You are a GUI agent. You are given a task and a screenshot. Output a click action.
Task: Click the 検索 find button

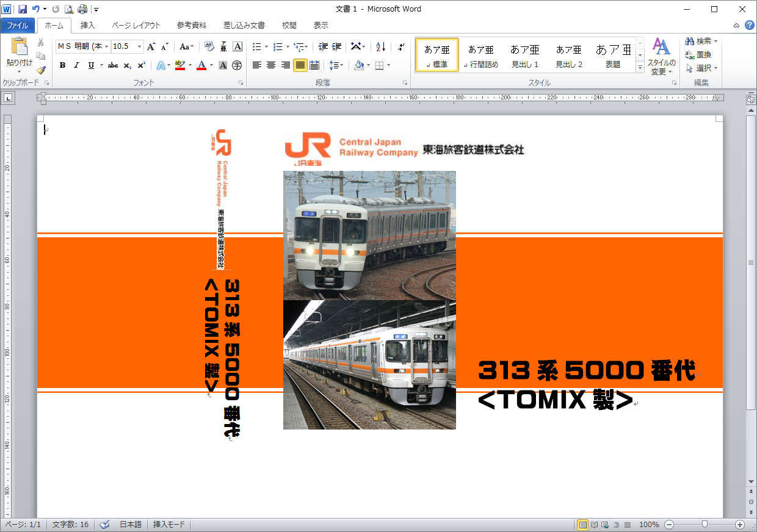click(x=701, y=41)
